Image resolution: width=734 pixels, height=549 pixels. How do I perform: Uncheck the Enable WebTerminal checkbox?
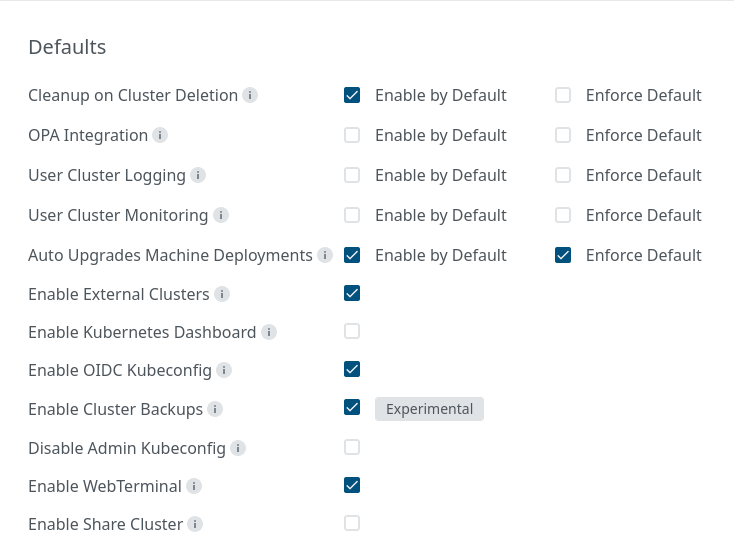tap(352, 485)
